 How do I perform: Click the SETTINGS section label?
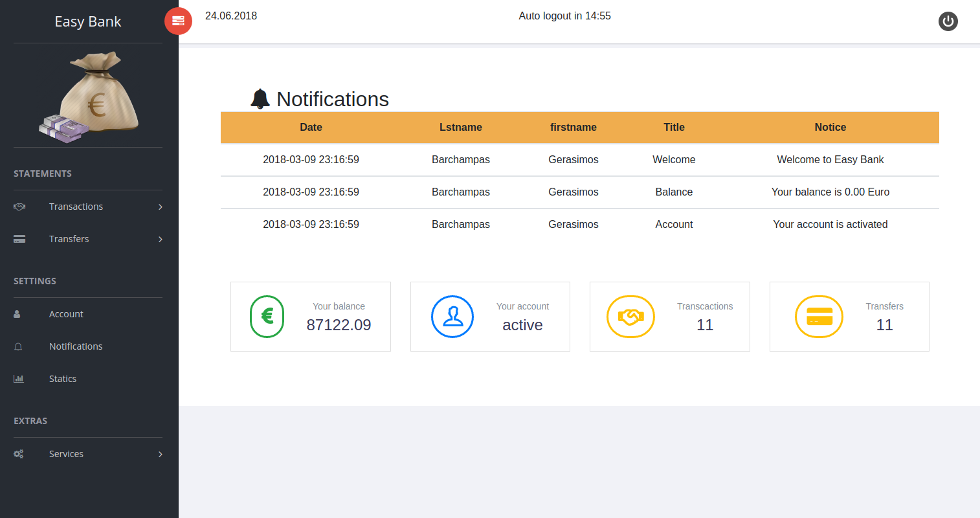[x=35, y=281]
